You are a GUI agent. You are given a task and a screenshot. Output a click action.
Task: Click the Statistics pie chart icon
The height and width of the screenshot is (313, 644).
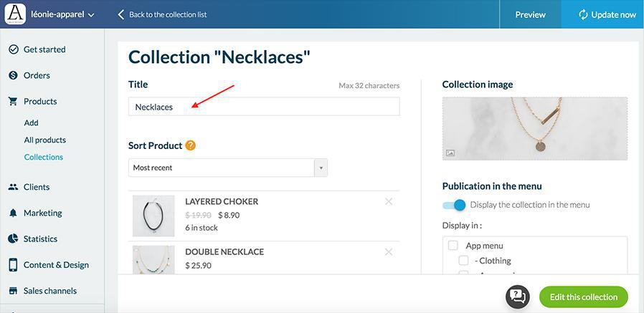13,239
